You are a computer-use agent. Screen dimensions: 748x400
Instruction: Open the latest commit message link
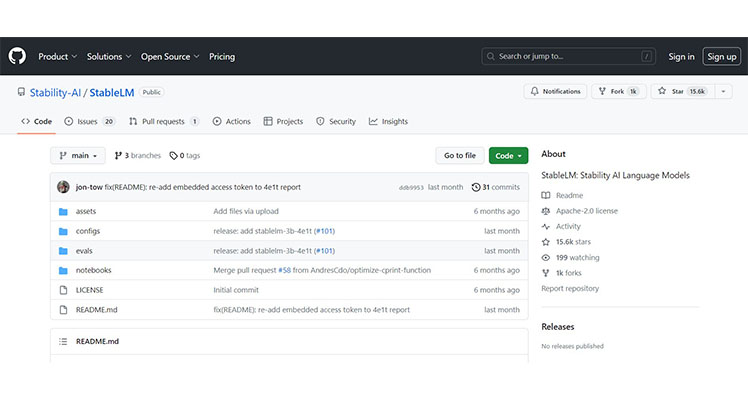tap(203, 187)
